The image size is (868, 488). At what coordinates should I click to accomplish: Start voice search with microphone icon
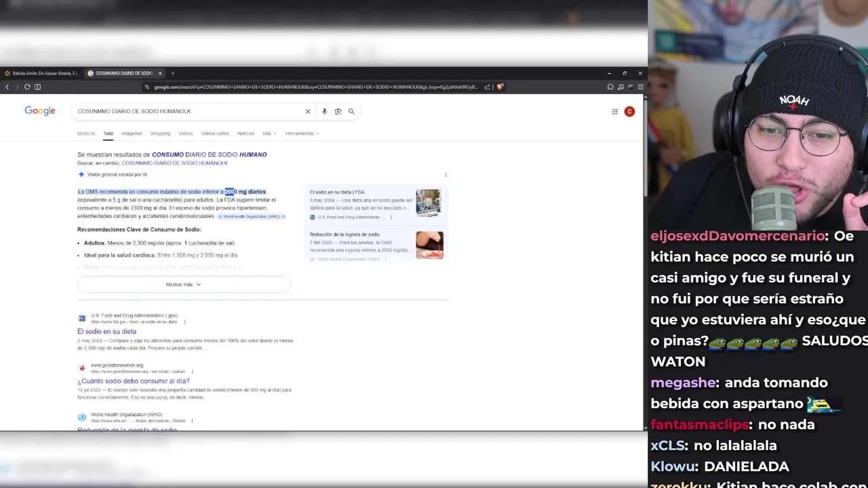tap(324, 111)
